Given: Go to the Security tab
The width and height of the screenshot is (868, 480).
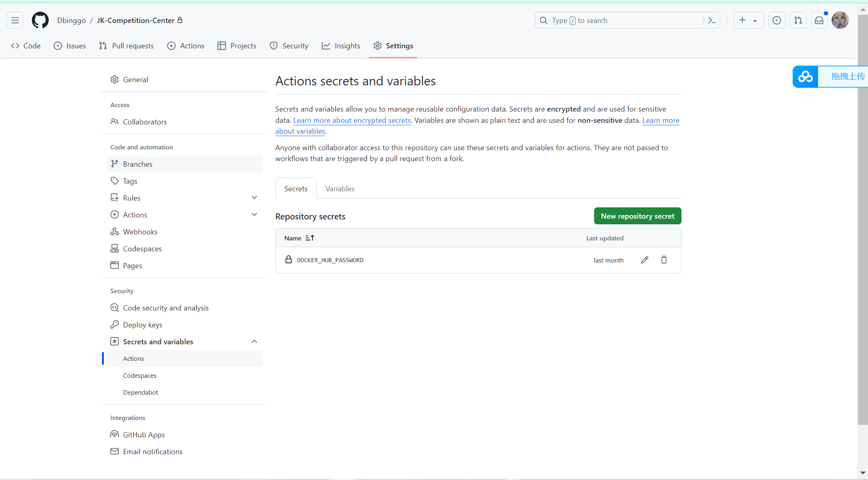Looking at the screenshot, I should click(289, 46).
